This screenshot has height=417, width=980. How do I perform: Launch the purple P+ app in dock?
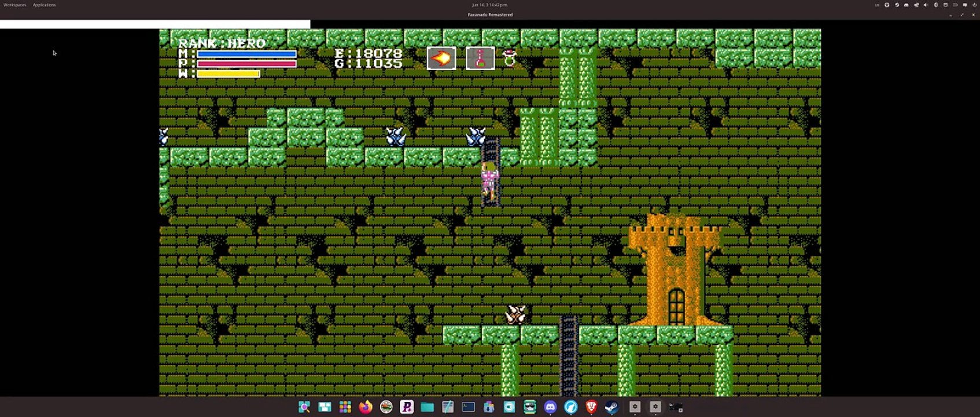(407, 407)
